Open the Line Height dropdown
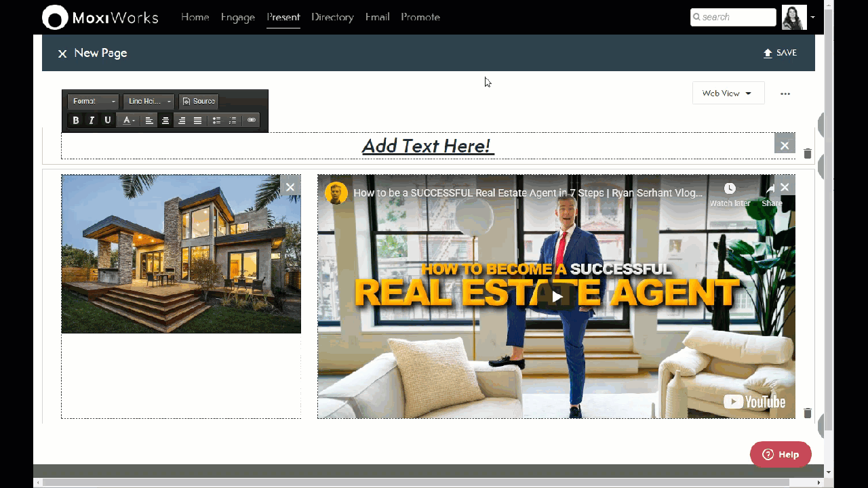This screenshot has height=488, width=868. click(149, 102)
